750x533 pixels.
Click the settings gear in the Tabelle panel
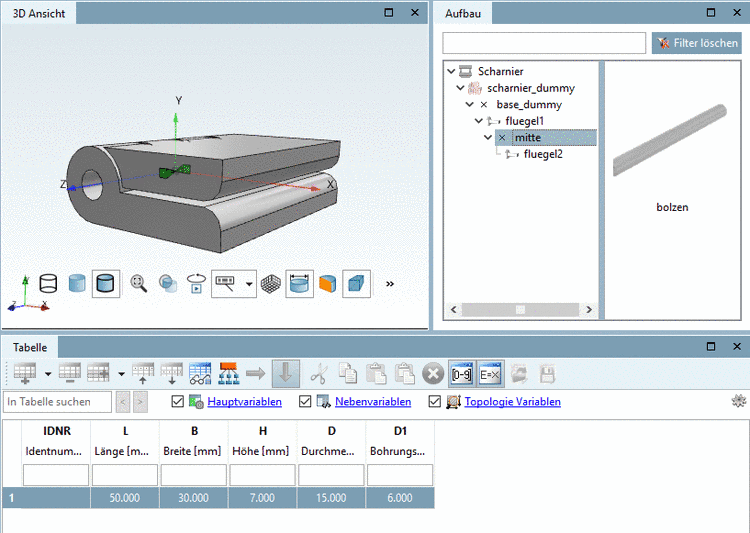[739, 401]
